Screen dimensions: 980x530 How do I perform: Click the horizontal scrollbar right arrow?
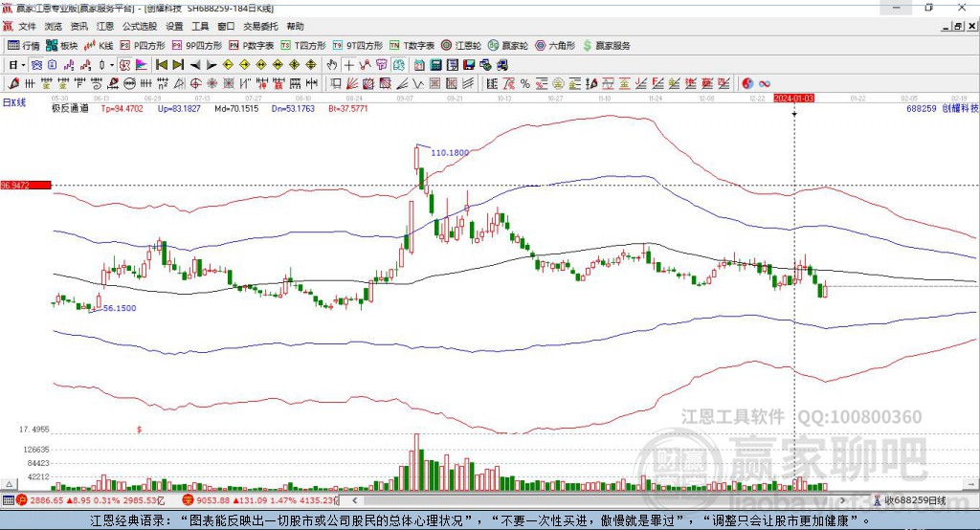tap(842, 500)
